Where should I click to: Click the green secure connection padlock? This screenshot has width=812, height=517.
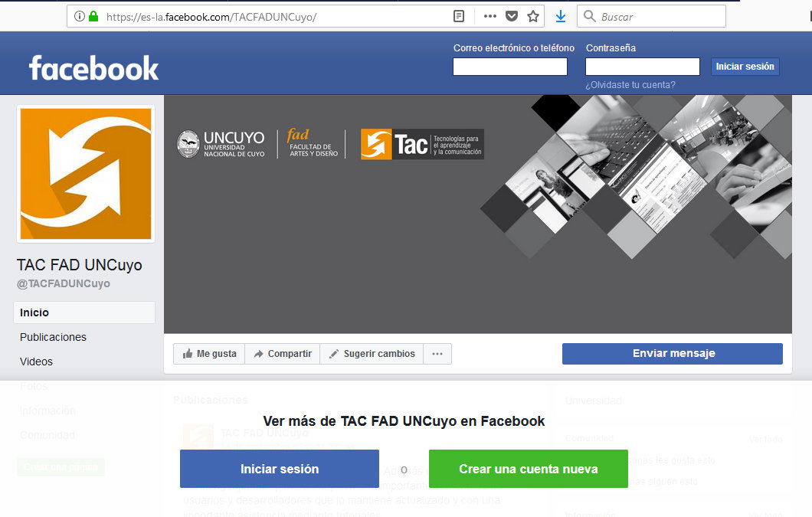93,17
